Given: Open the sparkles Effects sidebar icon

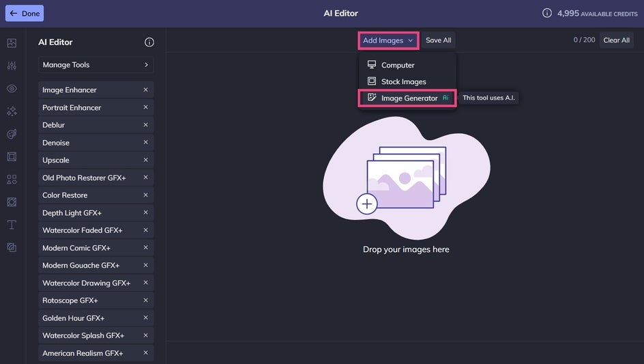Looking at the screenshot, I should click(12, 111).
